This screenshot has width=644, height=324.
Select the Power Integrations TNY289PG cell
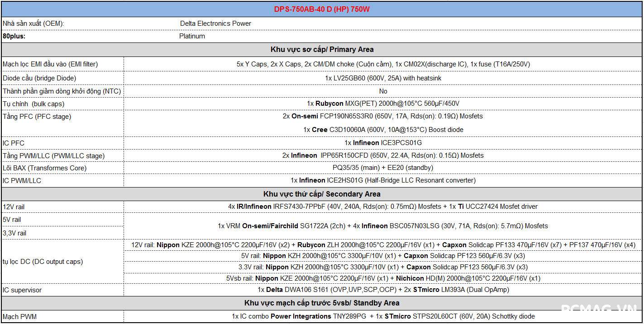pos(383,316)
